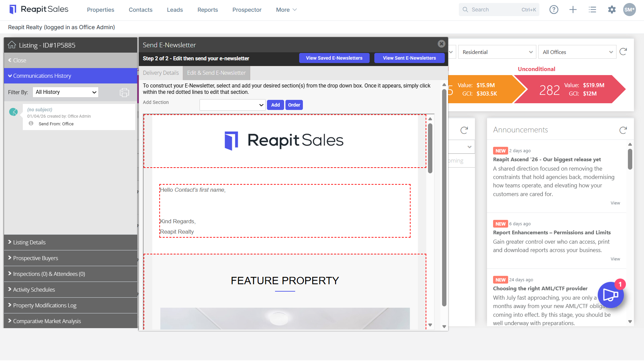Click the Search input field
This screenshot has width=644, height=362.
[x=499, y=10]
